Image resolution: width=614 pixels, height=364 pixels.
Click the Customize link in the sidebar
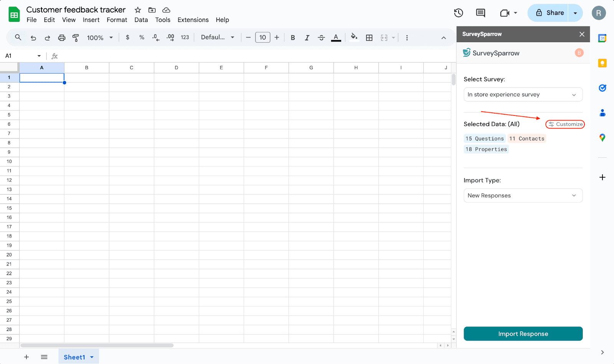565,124
